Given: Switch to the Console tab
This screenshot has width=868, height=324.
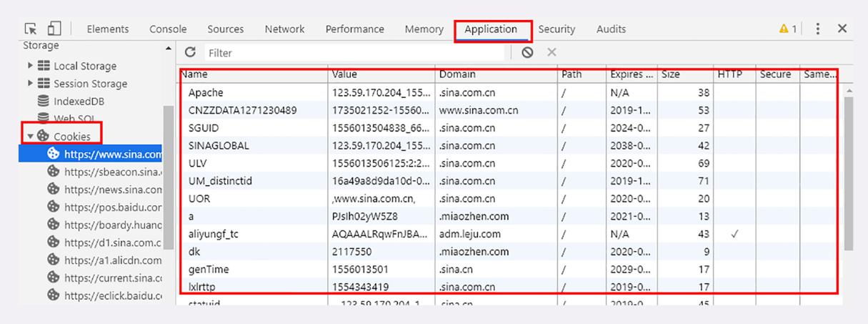Looking at the screenshot, I should pyautogui.click(x=168, y=29).
